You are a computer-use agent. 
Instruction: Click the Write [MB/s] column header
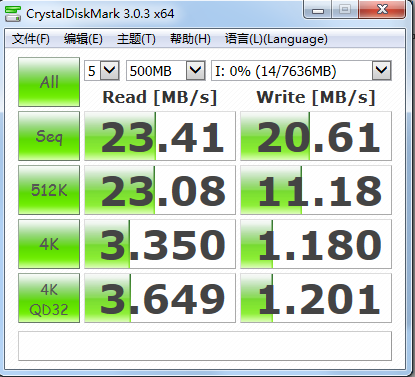click(316, 98)
